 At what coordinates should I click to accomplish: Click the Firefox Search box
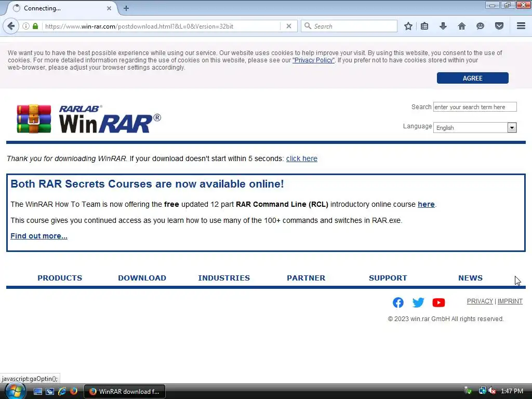pos(349,26)
